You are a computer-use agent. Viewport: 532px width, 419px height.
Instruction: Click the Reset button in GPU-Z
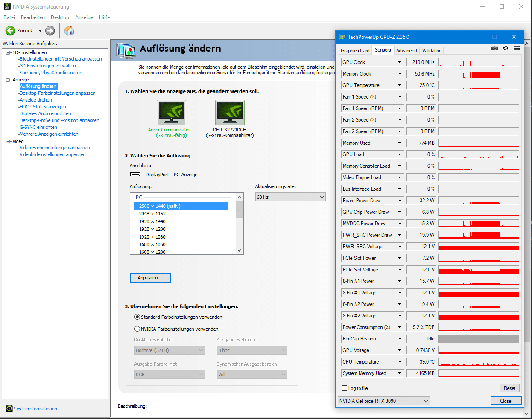coord(509,388)
